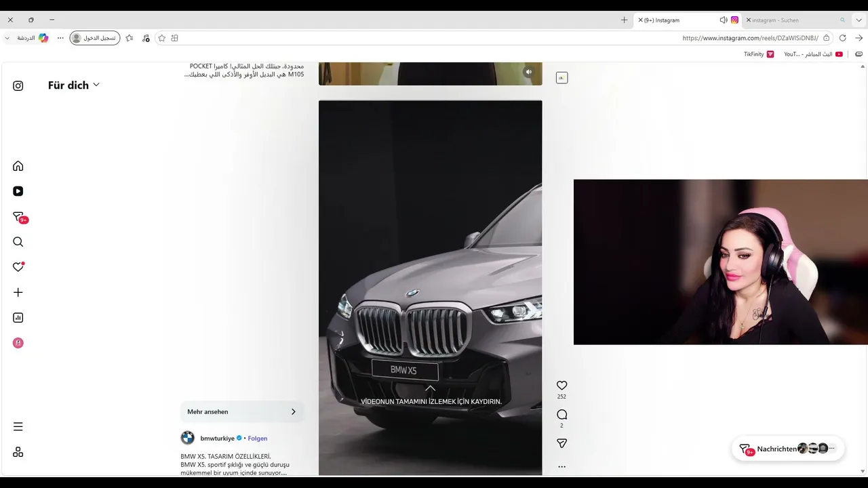Play the BMW X5 reel video
The width and height of the screenshot is (868, 488).
pyautogui.click(x=431, y=288)
